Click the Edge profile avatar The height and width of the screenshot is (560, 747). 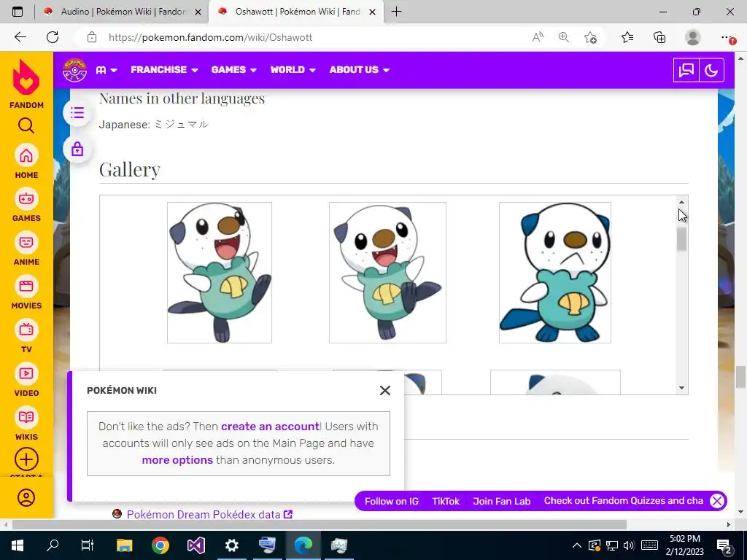693,37
